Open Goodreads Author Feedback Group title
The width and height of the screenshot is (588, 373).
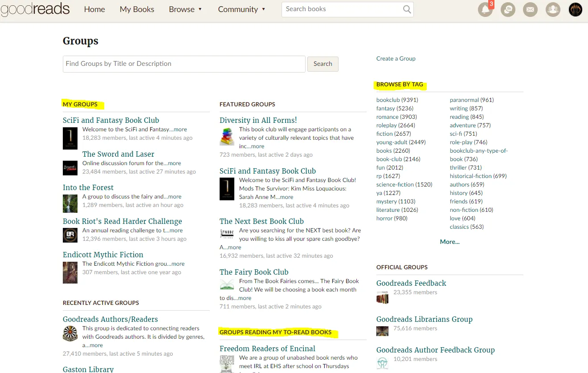[436, 350]
